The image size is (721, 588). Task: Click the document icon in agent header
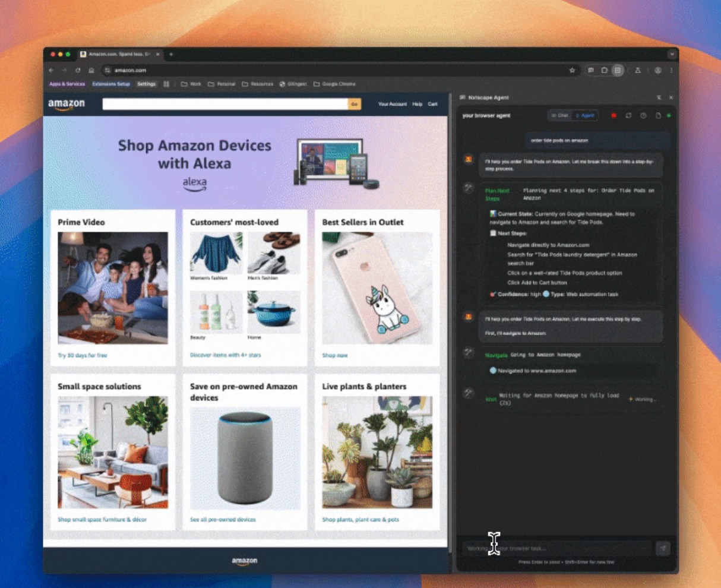[x=658, y=115]
